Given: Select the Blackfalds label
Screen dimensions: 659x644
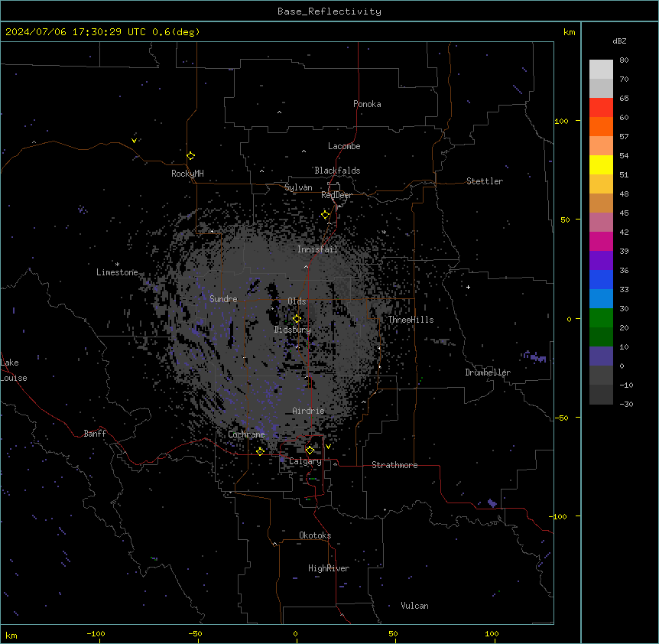Looking at the screenshot, I should click(x=337, y=171).
